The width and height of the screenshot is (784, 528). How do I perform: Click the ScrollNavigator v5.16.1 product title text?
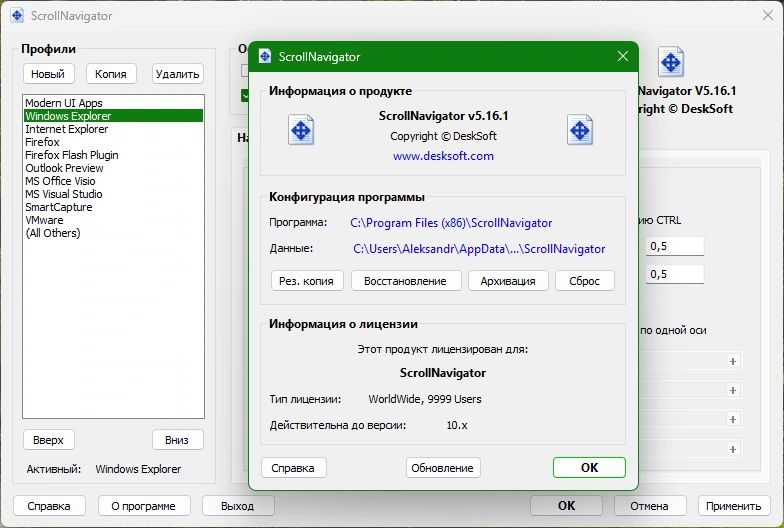coord(444,116)
